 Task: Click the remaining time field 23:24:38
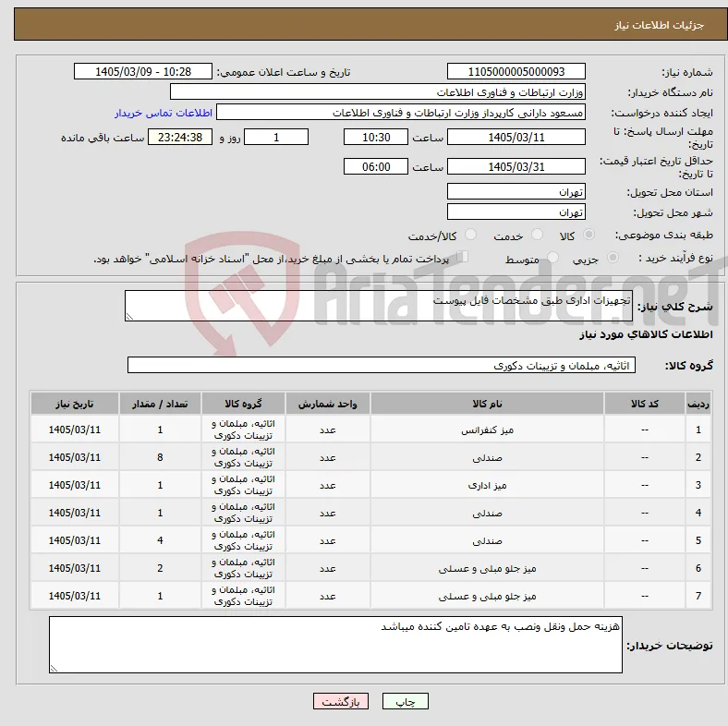[180, 138]
